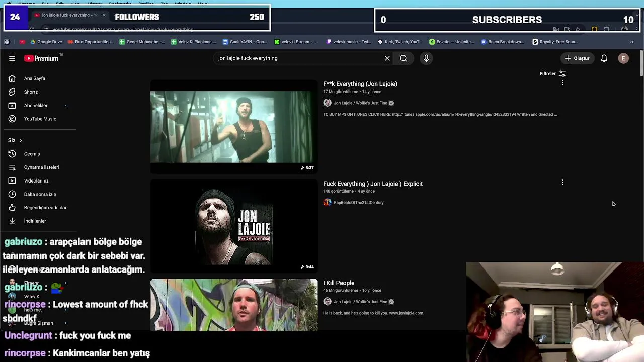Open RapBeatsOfThe21stCentury channel link
This screenshot has height=362, width=644.
point(359,203)
